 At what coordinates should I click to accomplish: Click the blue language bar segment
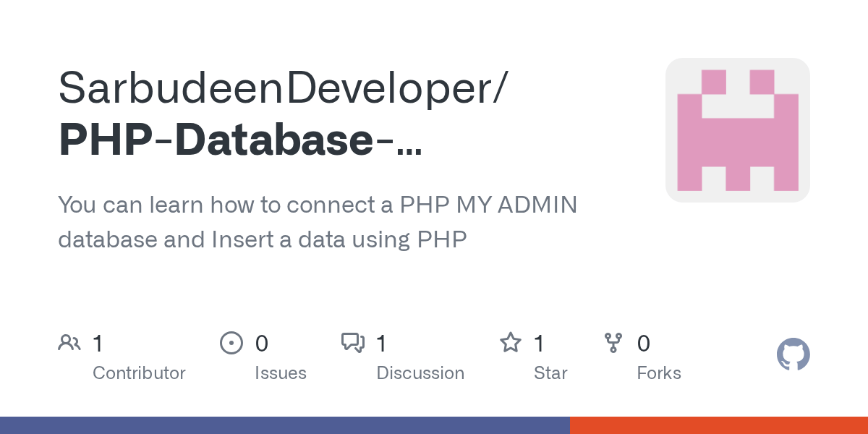(285, 425)
